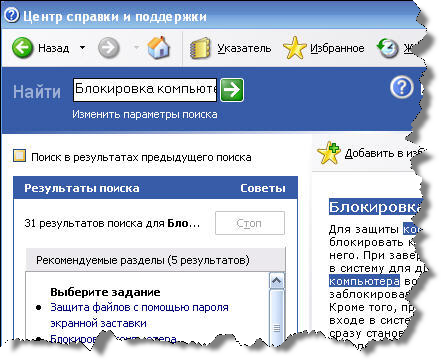The width and height of the screenshot is (441, 360).
Task: Open the Советы tips link
Action: (x=263, y=188)
